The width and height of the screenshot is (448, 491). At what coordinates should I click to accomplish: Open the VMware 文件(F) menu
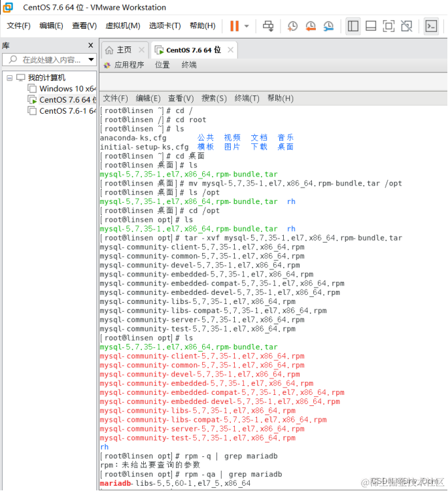[x=19, y=25]
